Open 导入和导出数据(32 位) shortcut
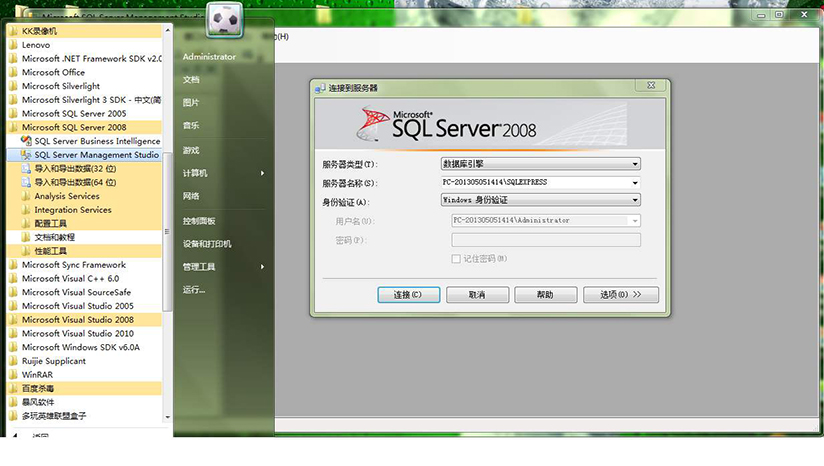This screenshot has width=824, height=466. (84, 168)
